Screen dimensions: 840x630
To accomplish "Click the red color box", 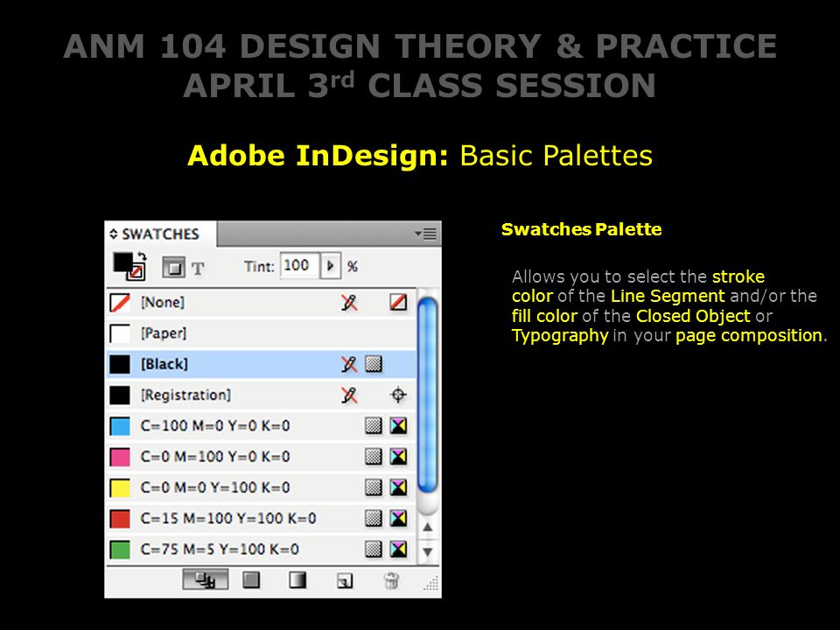I will (120, 519).
